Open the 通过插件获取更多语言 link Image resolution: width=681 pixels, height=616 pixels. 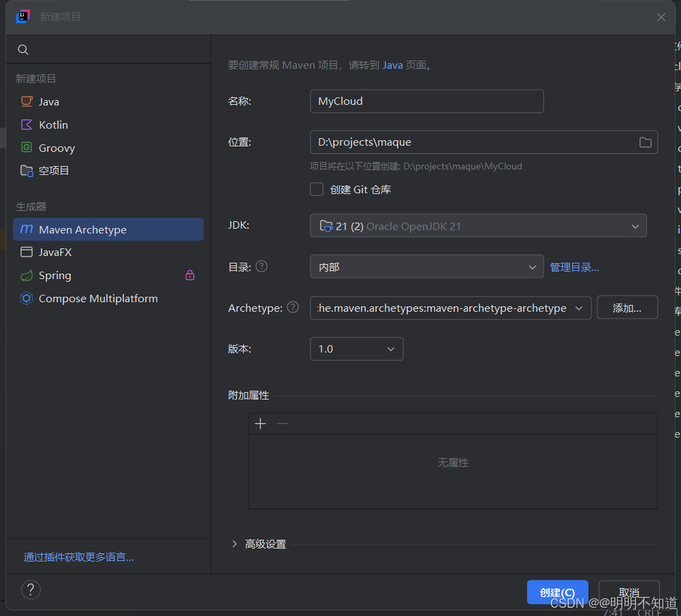point(78,557)
